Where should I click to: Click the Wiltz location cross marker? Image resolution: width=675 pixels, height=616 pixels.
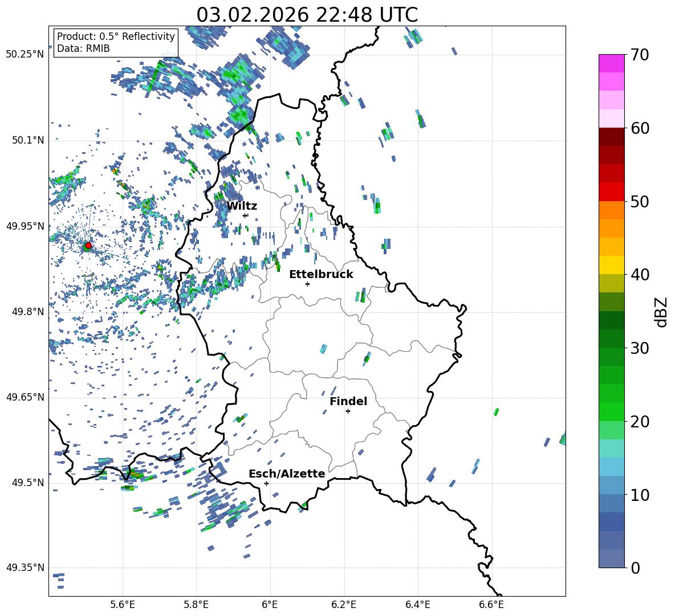tap(245, 215)
